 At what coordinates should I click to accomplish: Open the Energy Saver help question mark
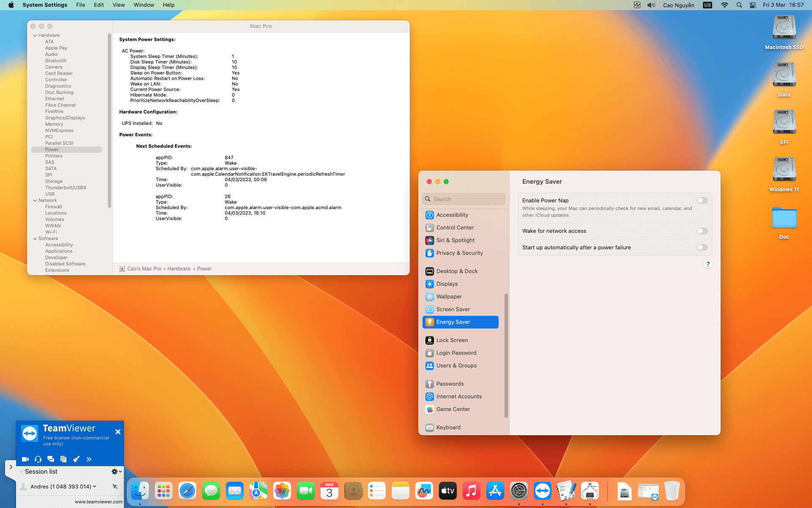click(x=708, y=264)
